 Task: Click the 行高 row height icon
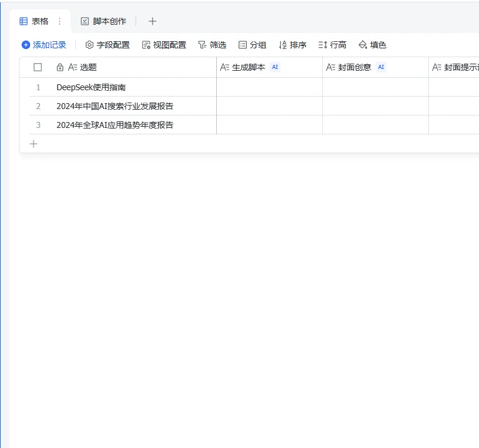(x=321, y=45)
